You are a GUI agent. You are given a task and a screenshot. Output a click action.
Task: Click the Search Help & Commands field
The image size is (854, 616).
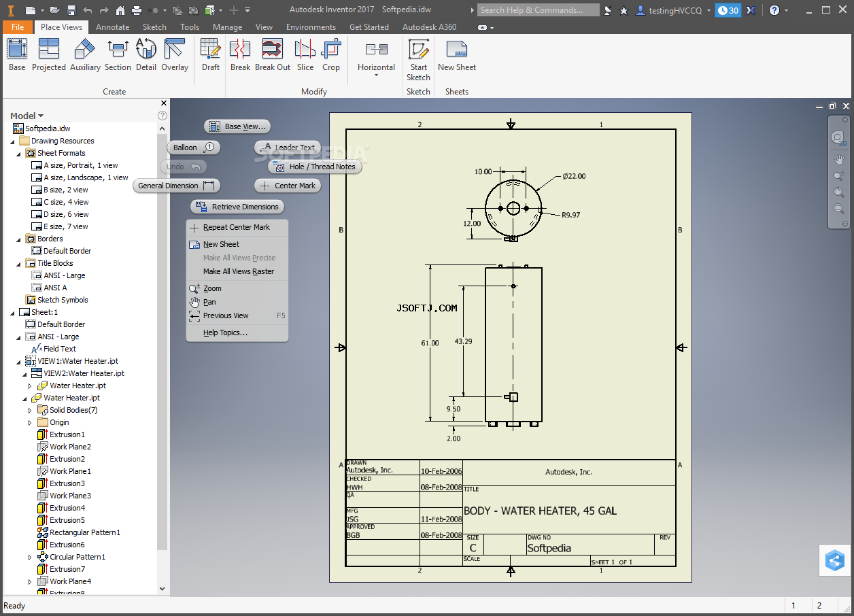[x=538, y=10]
